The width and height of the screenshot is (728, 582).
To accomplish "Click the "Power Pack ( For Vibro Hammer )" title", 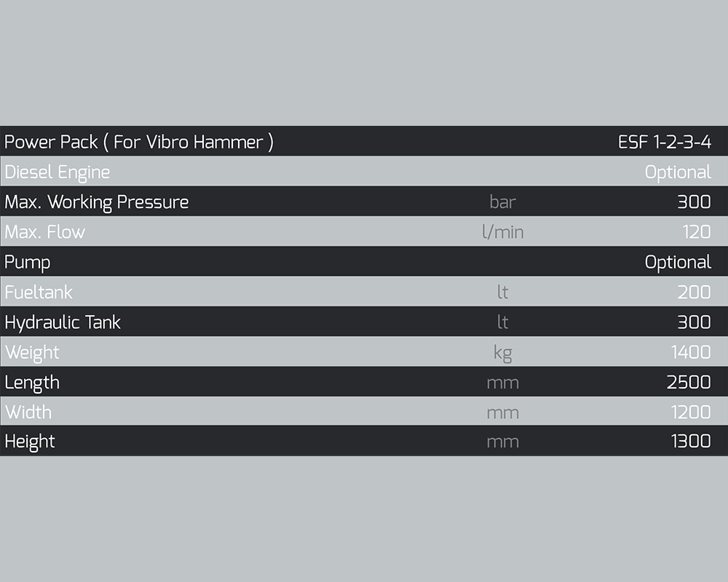I will point(138,142).
